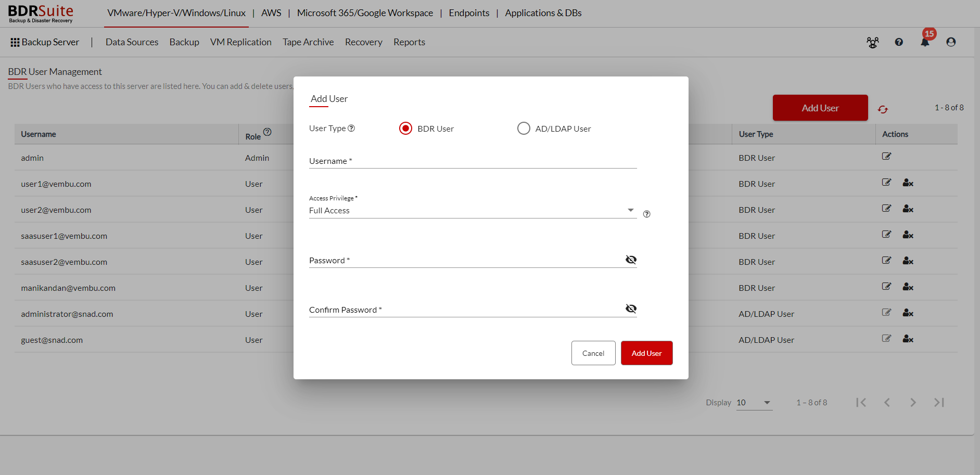Edit administrator@snad.com entry
The width and height of the screenshot is (980, 475).
[x=887, y=312]
